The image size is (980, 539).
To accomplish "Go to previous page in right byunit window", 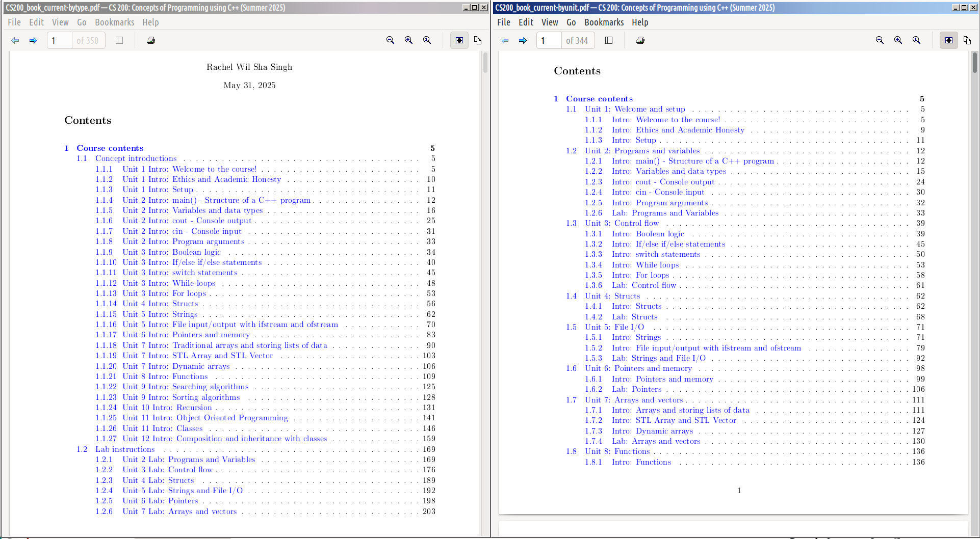I will 505,40.
